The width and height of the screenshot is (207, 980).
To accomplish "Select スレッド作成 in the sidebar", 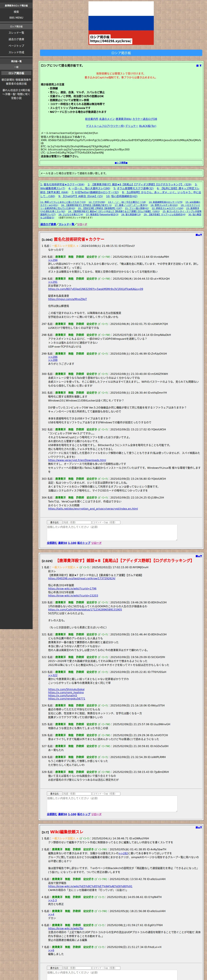I will (x=16, y=52).
